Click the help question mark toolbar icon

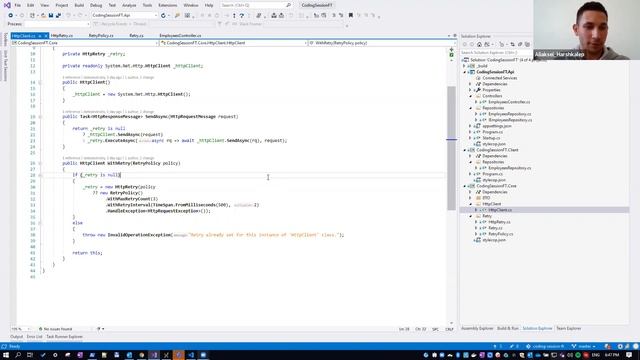242,16
